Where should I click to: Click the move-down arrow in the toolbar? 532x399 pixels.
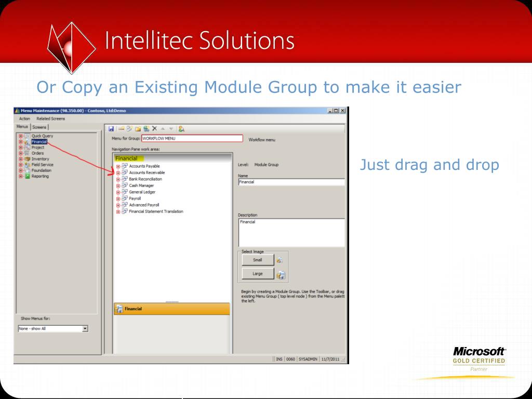click(x=171, y=129)
